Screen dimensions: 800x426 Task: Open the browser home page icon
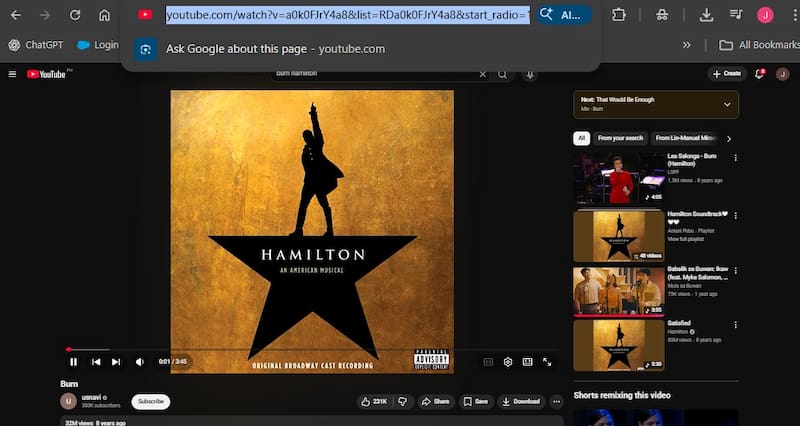coord(104,15)
